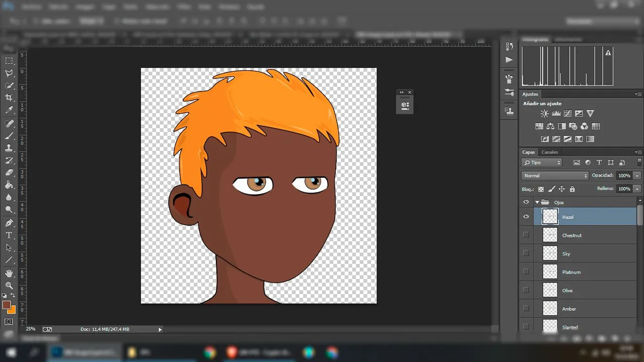644x362 pixels.
Task: Add a Vibrance adjustment
Action: coord(591,114)
